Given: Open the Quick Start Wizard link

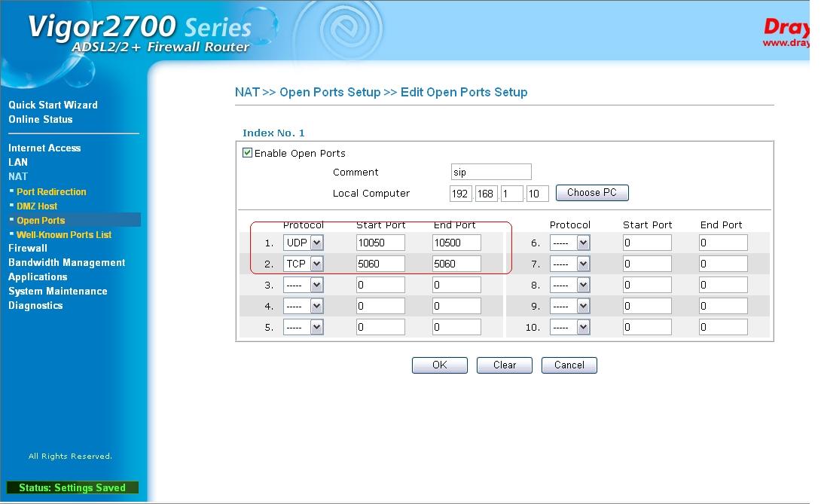Looking at the screenshot, I should pyautogui.click(x=53, y=105).
